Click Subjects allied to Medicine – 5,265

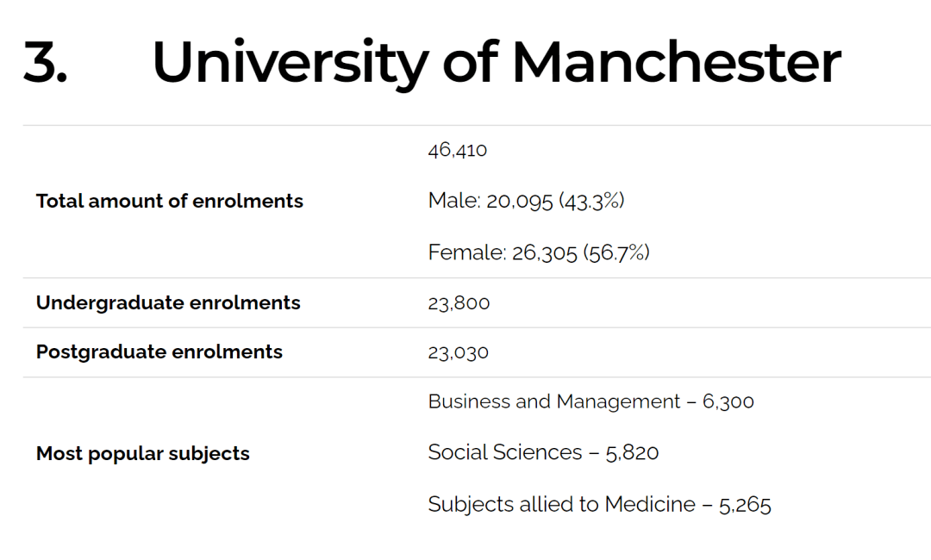600,504
